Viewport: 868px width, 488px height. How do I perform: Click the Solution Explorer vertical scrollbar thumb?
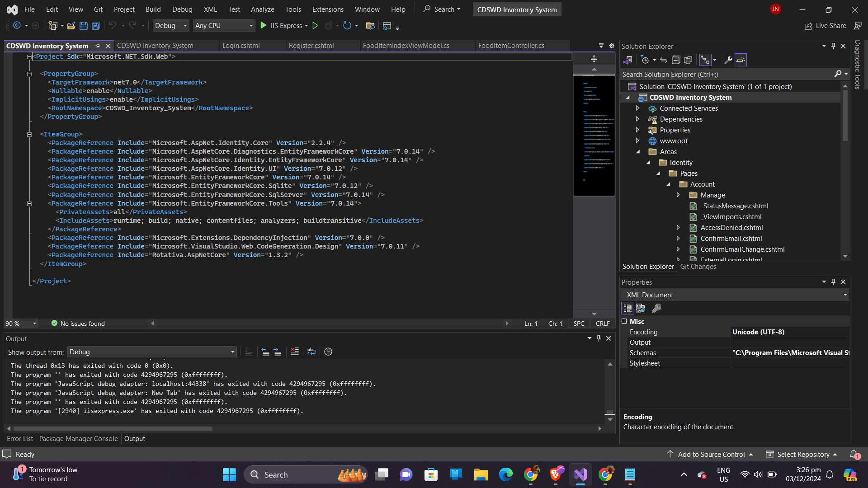[845, 116]
